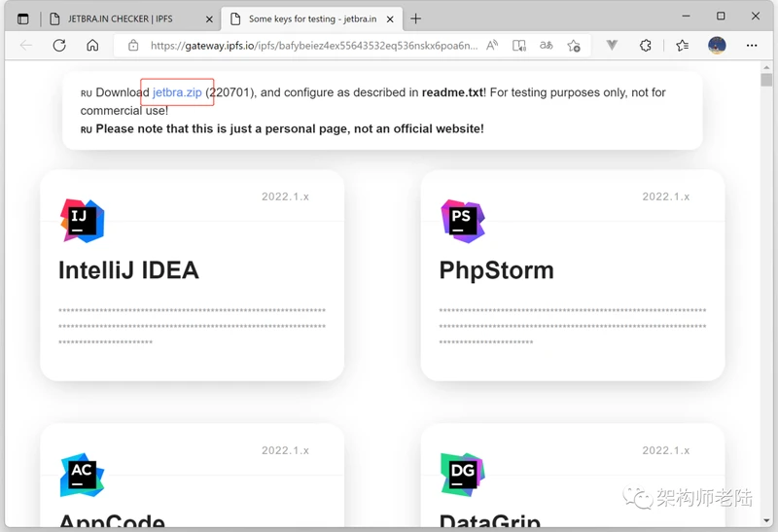Refresh the current page
Image resolution: width=778 pixels, height=532 pixels.
click(59, 46)
